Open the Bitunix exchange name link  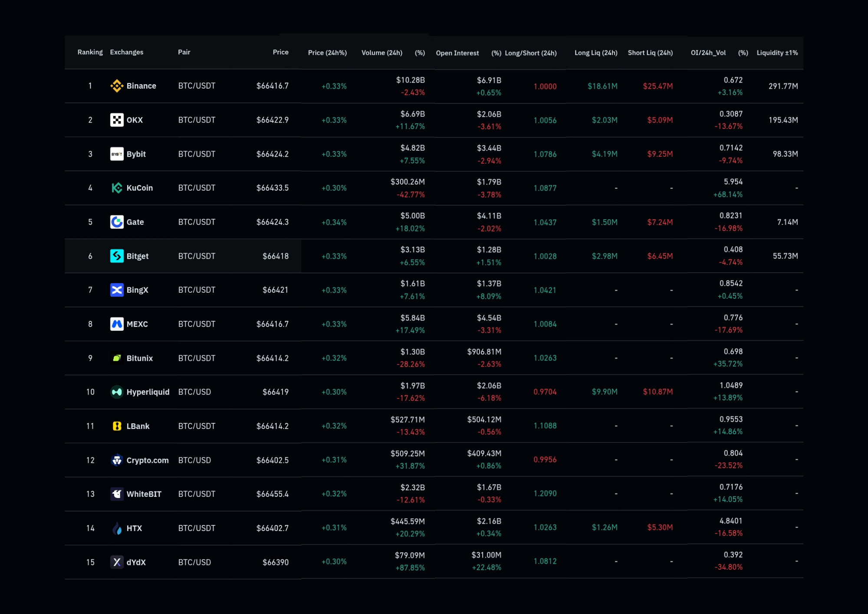(140, 358)
